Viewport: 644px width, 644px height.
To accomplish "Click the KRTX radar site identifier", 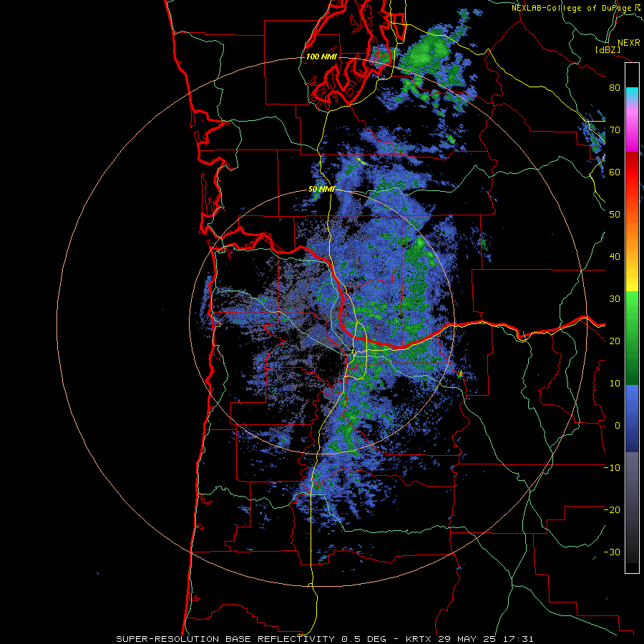I will click(x=420, y=639).
